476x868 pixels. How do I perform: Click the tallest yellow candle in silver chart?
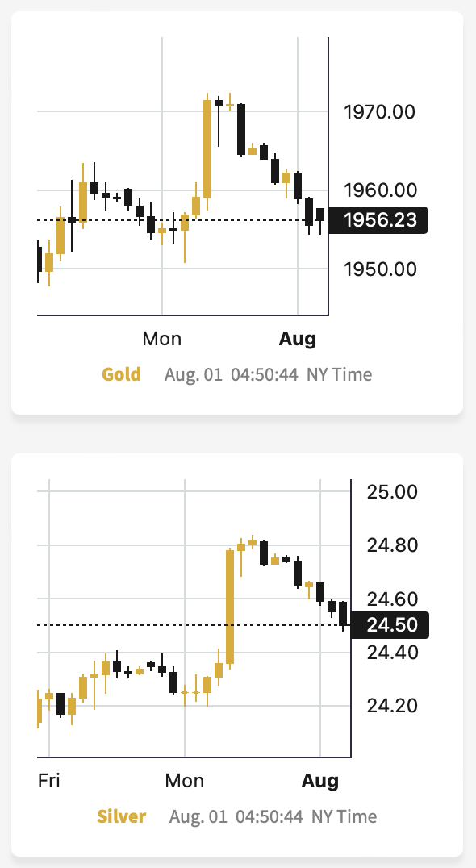pyautogui.click(x=230, y=607)
